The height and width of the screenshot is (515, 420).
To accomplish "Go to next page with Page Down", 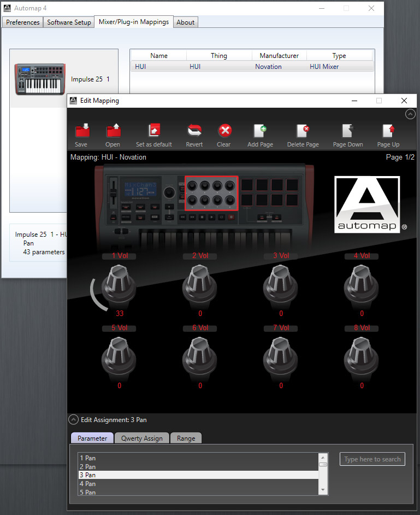I will tap(348, 131).
